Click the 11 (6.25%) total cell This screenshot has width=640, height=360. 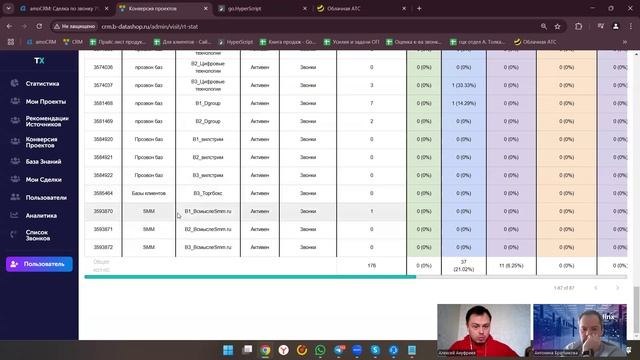(511, 266)
